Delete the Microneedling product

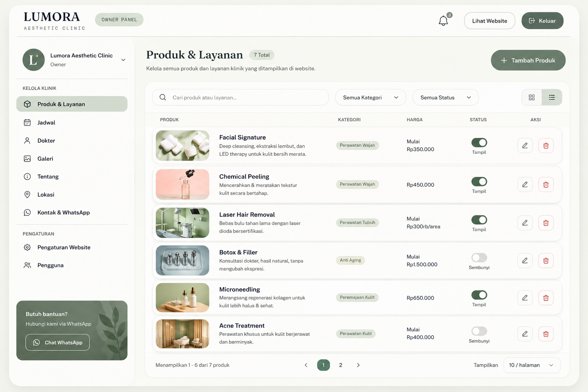[546, 298]
